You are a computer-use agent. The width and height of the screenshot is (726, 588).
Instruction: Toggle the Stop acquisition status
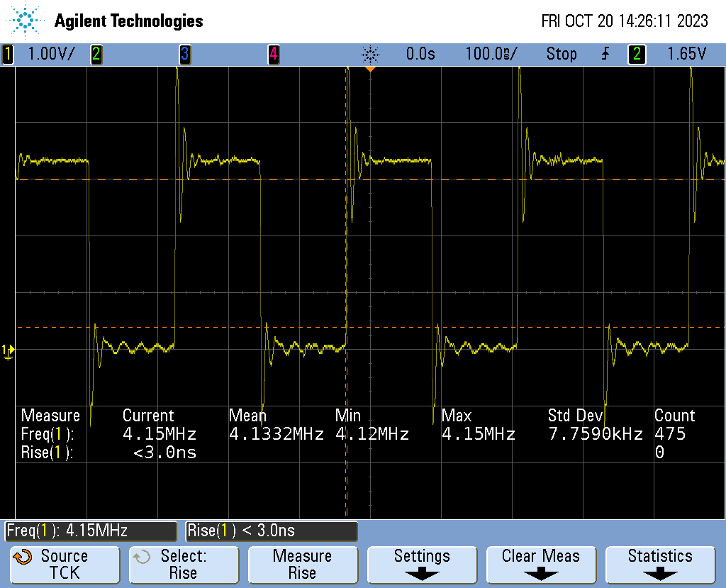(561, 54)
